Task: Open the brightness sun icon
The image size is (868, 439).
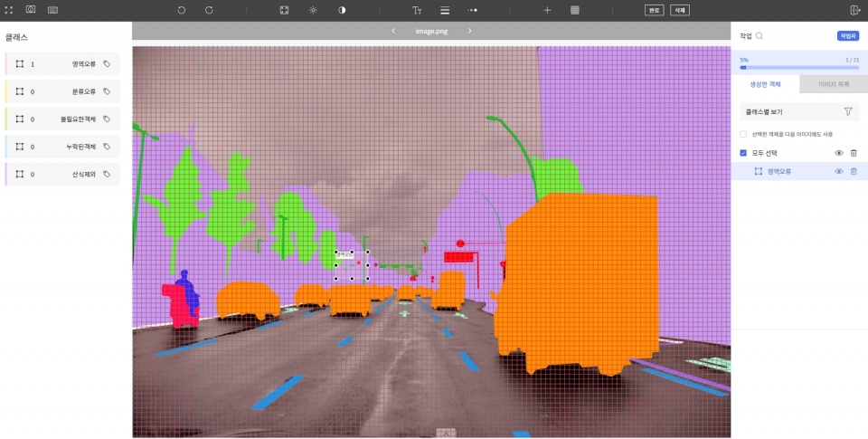Action: [x=313, y=10]
